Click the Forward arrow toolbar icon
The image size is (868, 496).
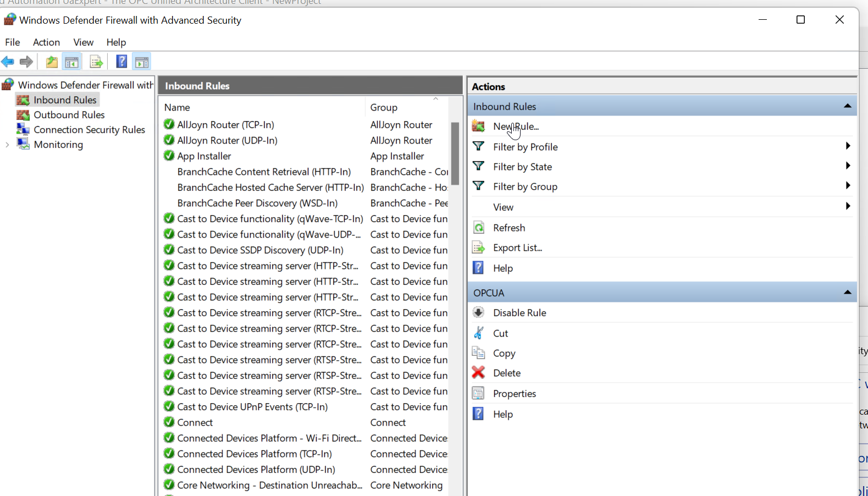pyautogui.click(x=26, y=62)
